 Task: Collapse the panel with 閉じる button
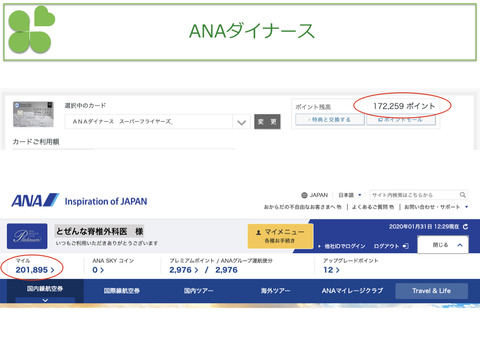coord(443,245)
